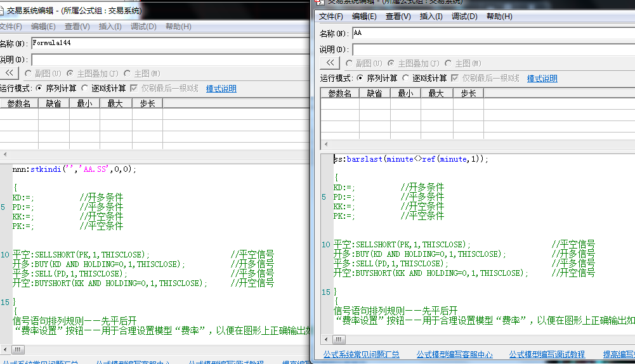
Task: Click KD:=; line in left editor
Action: 23,198
